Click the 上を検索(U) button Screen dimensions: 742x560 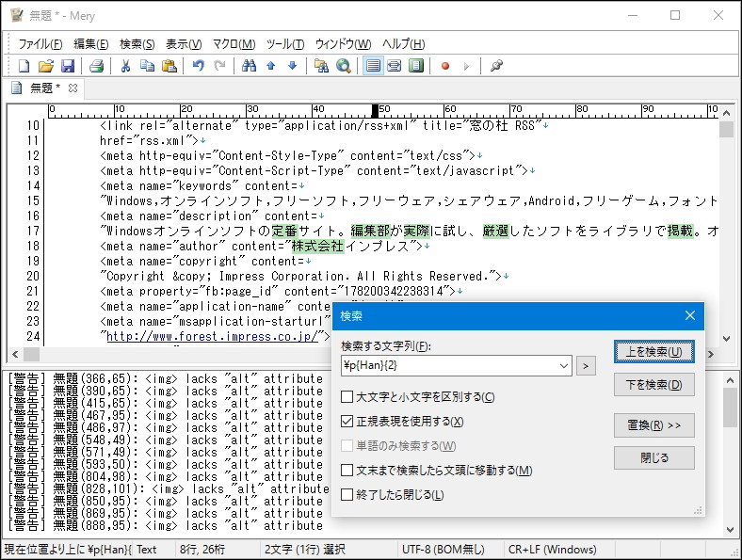pos(654,352)
